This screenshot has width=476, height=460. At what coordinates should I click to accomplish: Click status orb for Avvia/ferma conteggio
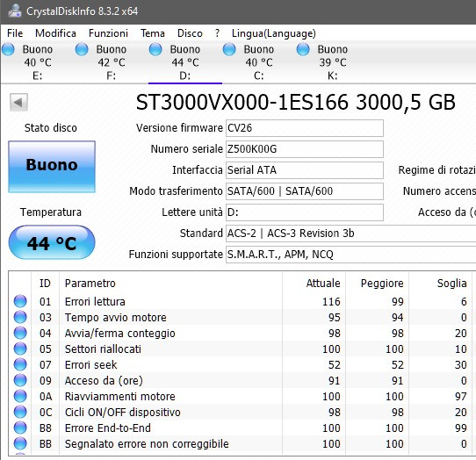(x=20, y=333)
